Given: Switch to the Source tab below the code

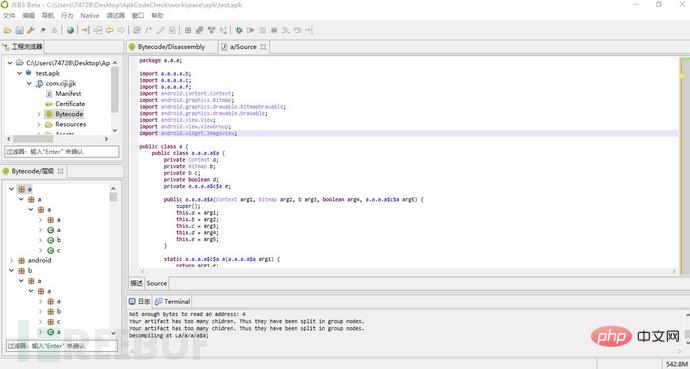Looking at the screenshot, I should tap(157, 283).
